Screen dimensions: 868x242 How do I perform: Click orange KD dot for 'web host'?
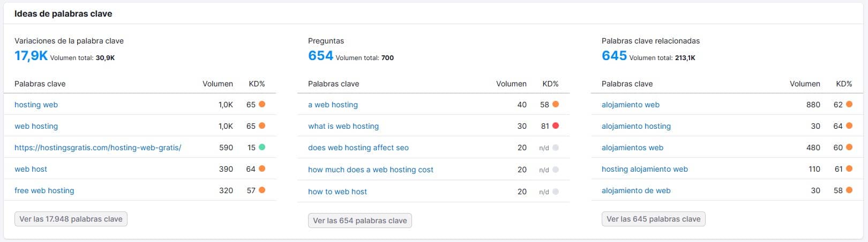(x=262, y=168)
